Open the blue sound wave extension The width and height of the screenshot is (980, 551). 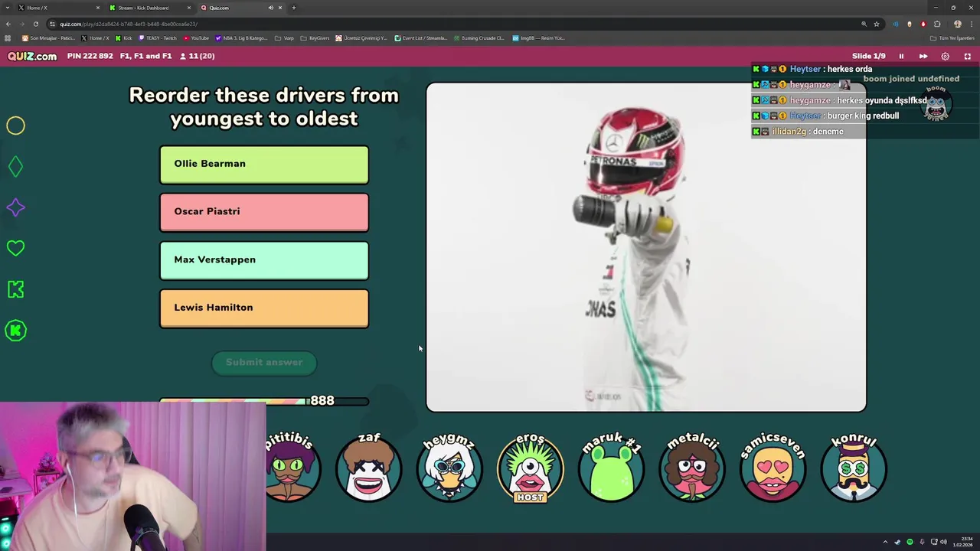pos(896,24)
